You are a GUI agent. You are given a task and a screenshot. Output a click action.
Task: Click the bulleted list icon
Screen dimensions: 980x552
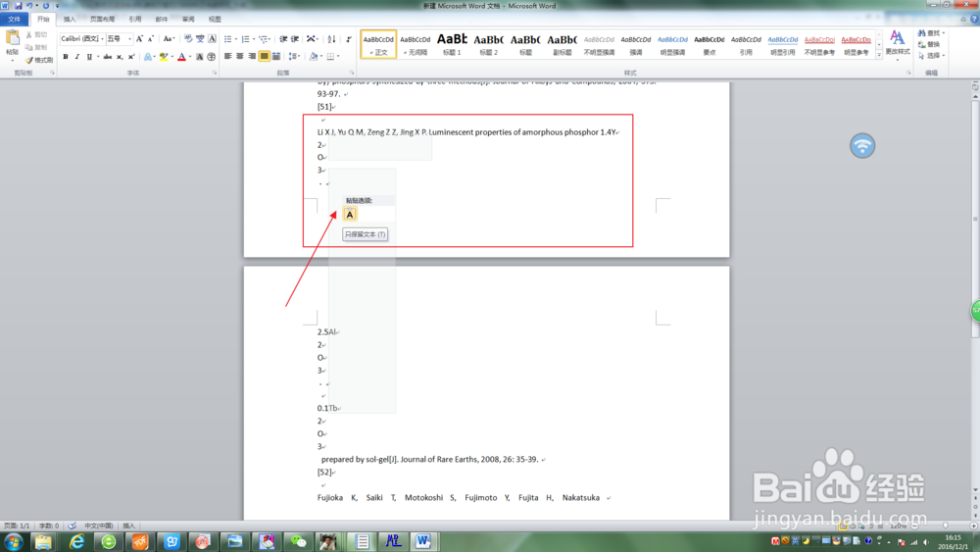click(x=228, y=39)
